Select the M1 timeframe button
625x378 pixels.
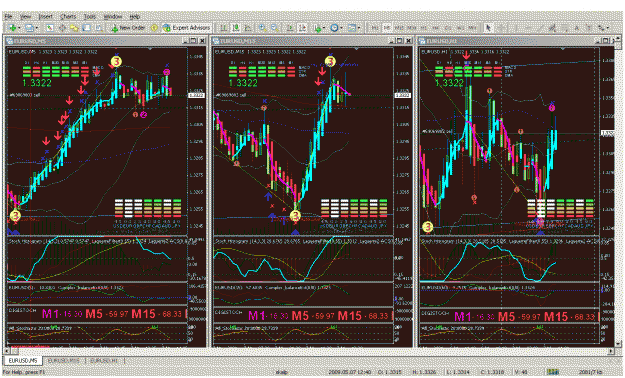coord(375,28)
